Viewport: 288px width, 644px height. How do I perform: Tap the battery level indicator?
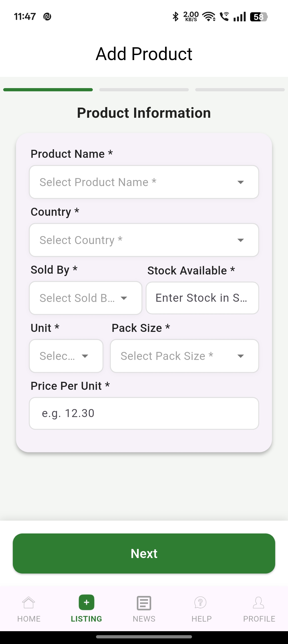[258, 17]
